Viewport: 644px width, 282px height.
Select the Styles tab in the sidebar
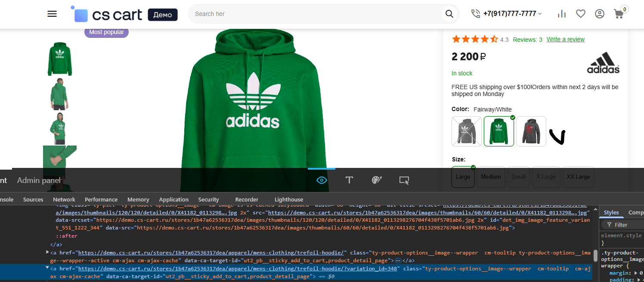(611, 212)
